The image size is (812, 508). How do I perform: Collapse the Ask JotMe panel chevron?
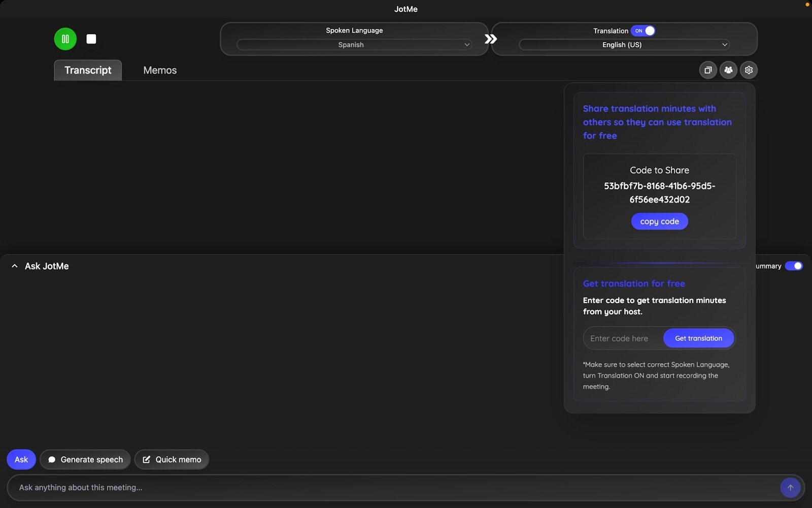(15, 266)
